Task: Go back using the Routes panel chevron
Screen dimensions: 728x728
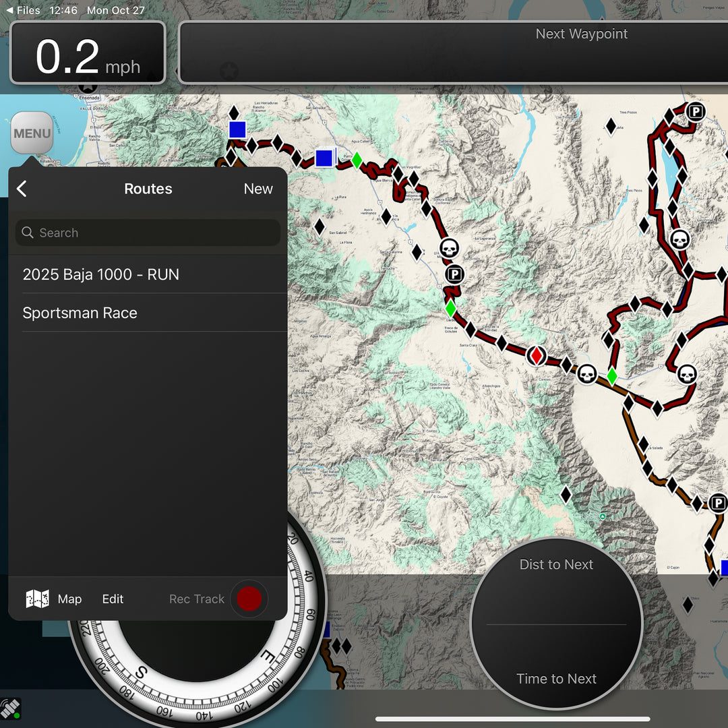Action: click(x=22, y=189)
